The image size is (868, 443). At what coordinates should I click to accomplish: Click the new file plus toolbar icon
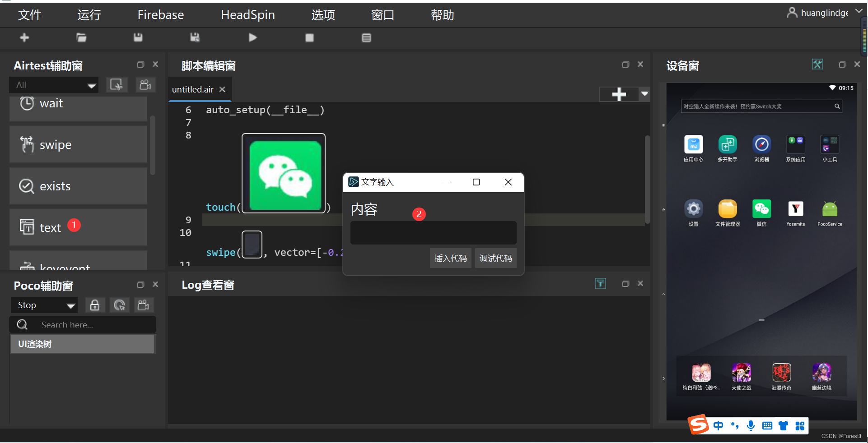25,38
